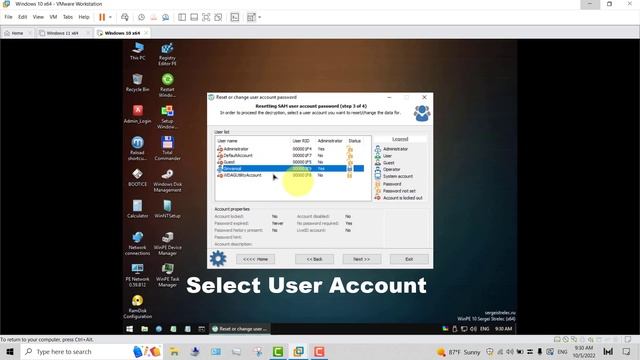Select the DefaultAccount row in user list
The height and width of the screenshot is (360, 640).
point(290,156)
